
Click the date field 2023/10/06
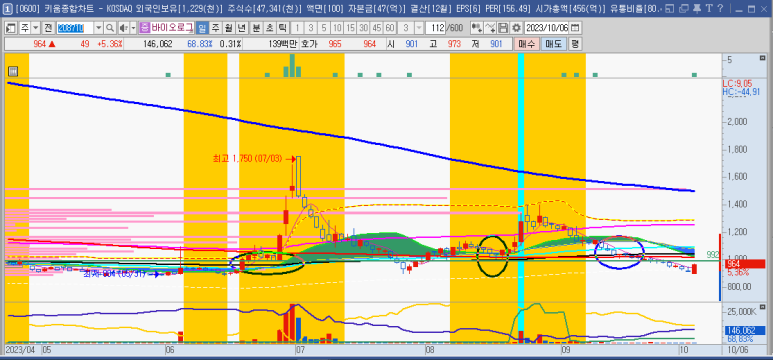point(546,28)
